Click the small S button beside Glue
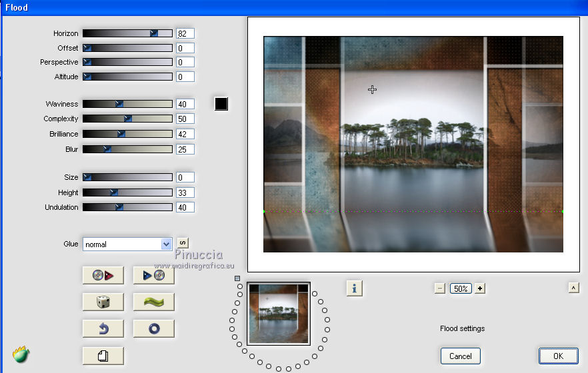Image resolution: width=588 pixels, height=373 pixels. click(x=183, y=243)
